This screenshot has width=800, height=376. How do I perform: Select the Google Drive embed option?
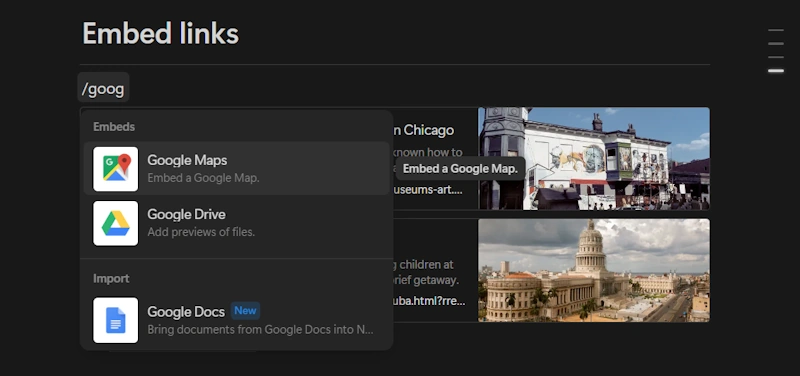coord(236,223)
